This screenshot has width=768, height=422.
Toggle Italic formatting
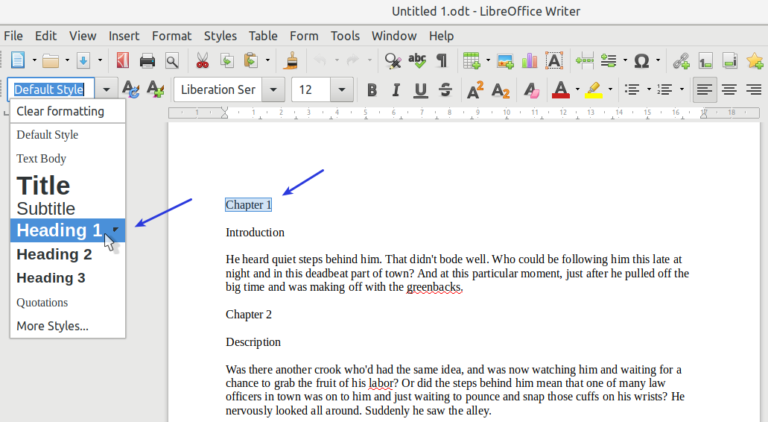tap(396, 90)
